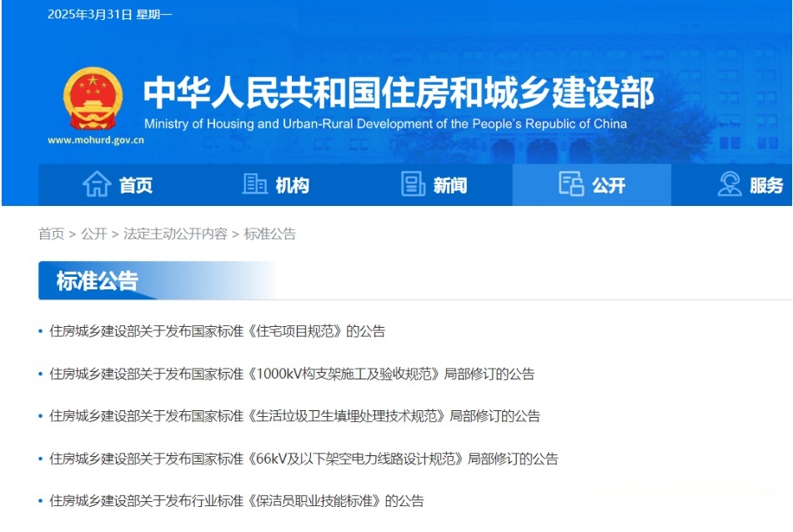Click the building icon beside 机构
The image size is (793, 532).
tap(254, 184)
